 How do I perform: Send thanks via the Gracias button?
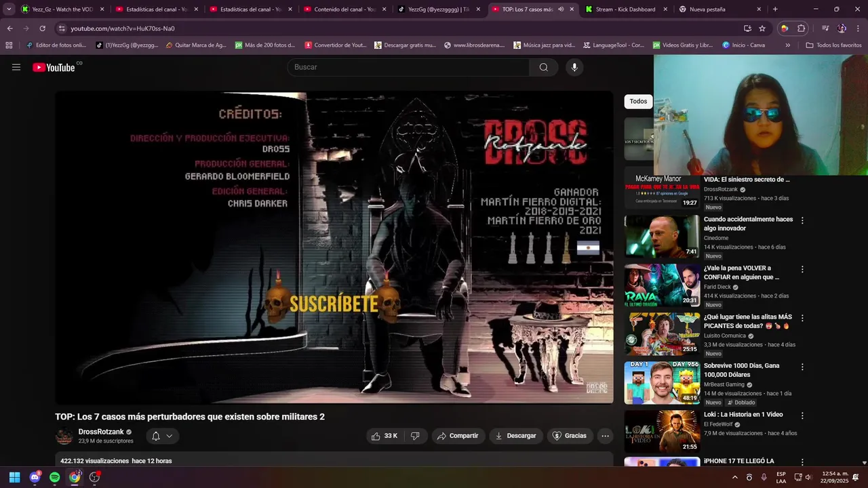point(570,436)
